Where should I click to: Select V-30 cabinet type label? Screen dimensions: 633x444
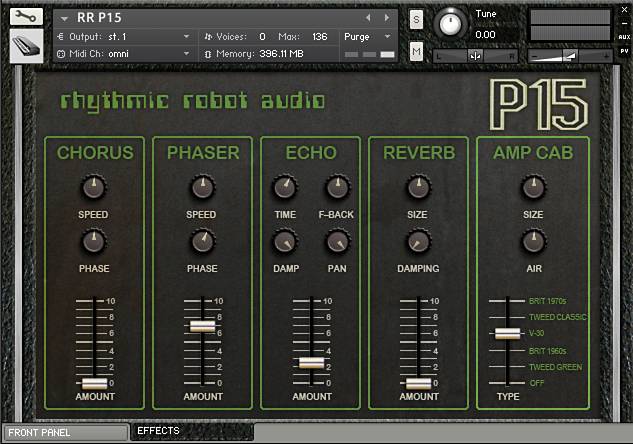pos(537,333)
